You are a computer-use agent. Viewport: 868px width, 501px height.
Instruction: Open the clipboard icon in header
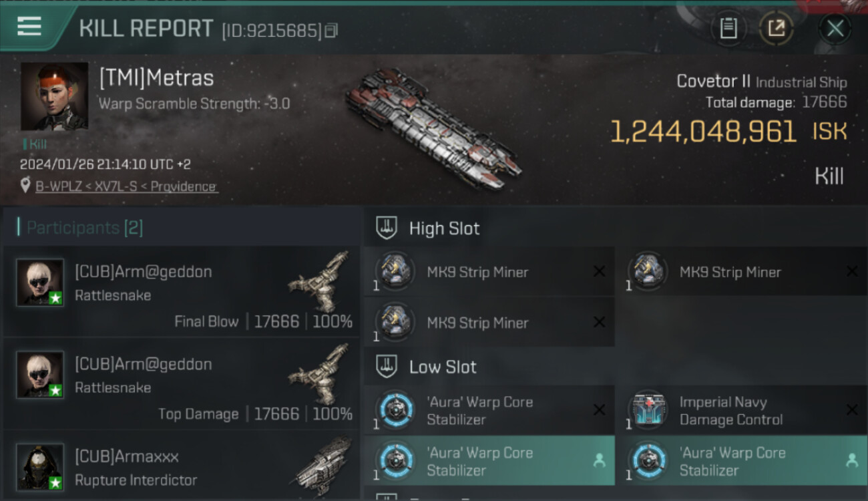(728, 28)
